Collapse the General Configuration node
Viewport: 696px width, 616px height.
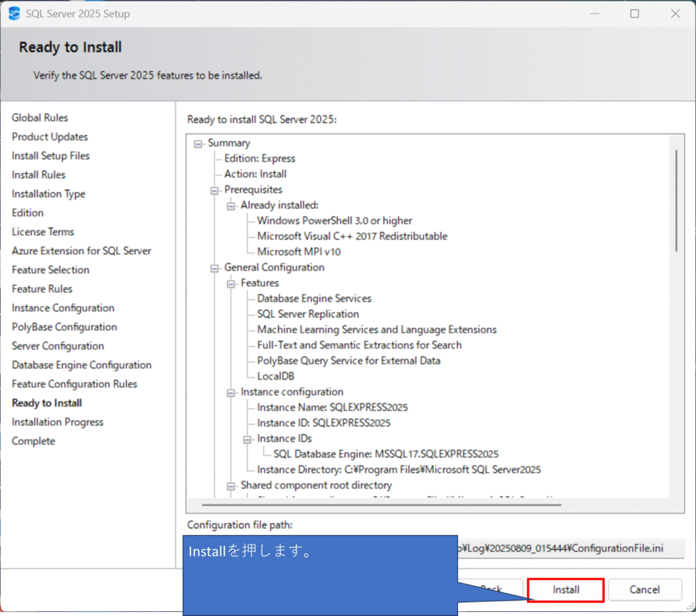(x=214, y=268)
